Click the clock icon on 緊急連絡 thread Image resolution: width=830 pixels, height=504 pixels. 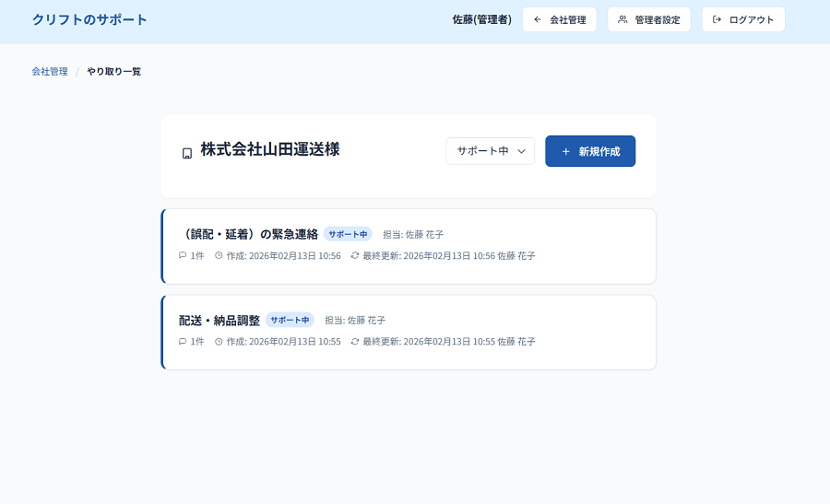[x=219, y=255]
